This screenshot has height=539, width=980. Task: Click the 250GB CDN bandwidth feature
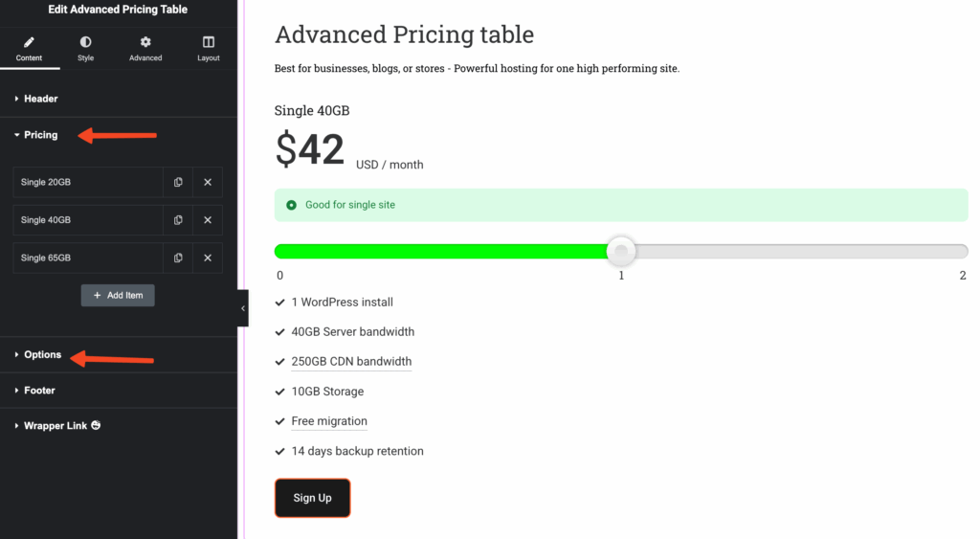pyautogui.click(x=351, y=362)
